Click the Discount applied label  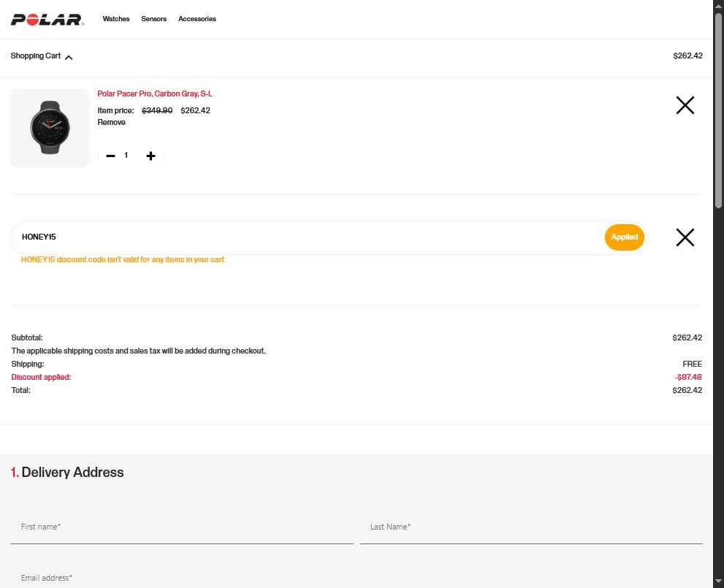click(41, 377)
